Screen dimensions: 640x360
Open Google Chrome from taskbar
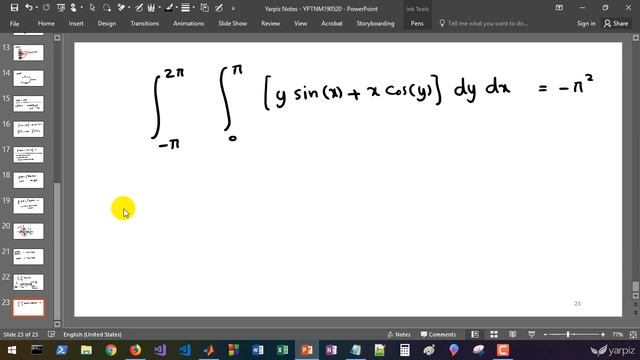tap(111, 350)
